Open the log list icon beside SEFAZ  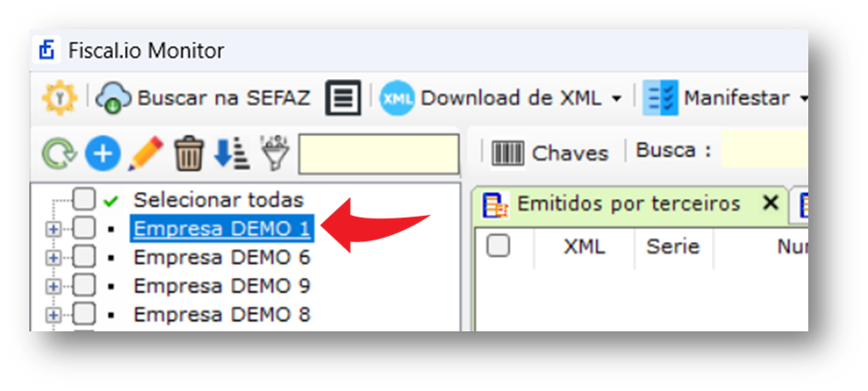344,98
